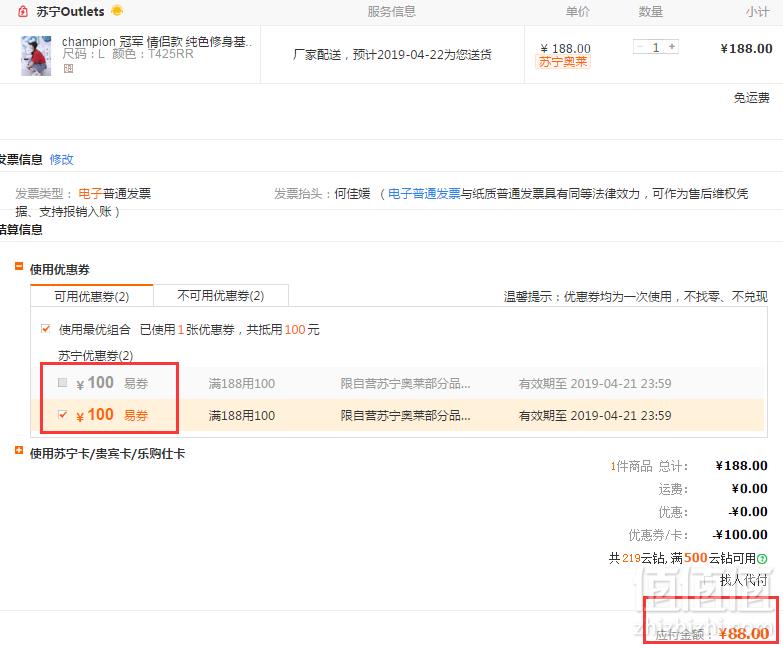The width and height of the screenshot is (783, 645).
Task: Click the subtotal ¥188.00 in the product row
Action: click(746, 48)
